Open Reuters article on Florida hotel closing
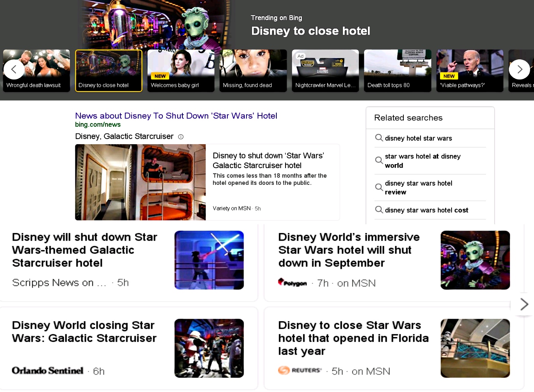534x392 pixels. [354, 338]
